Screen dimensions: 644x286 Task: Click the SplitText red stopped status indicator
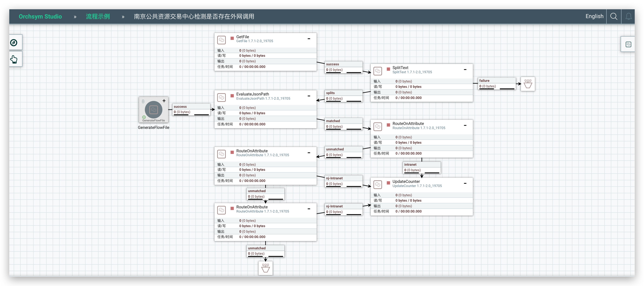point(388,69)
